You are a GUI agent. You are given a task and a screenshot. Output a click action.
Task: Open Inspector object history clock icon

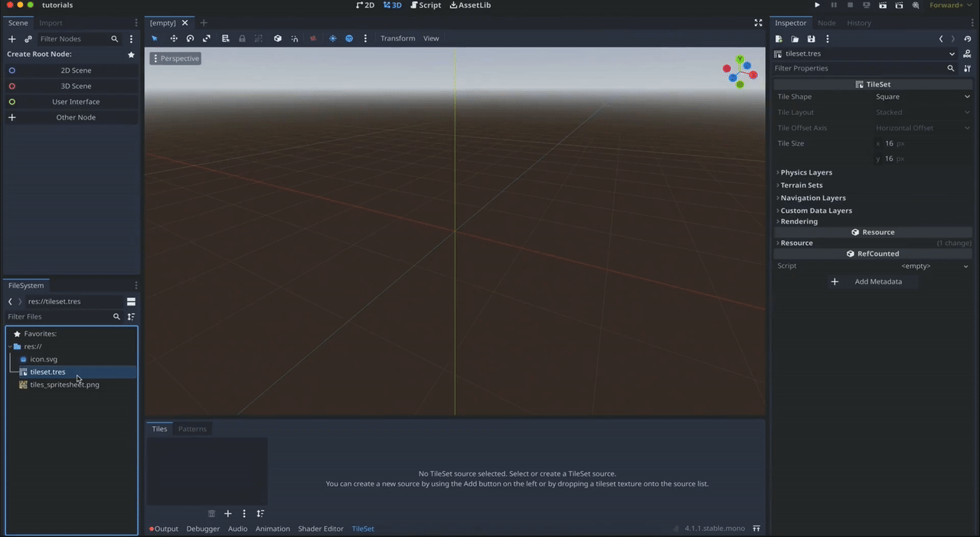(968, 39)
